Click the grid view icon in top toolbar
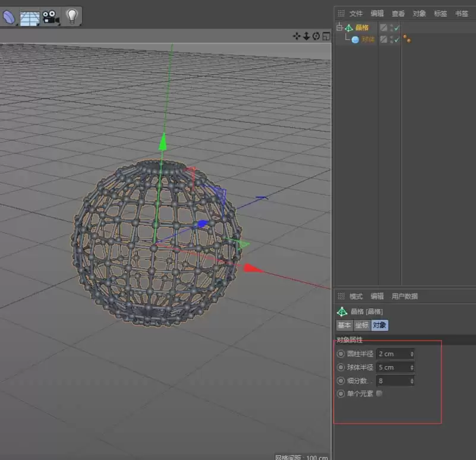The width and height of the screenshot is (476, 460). coord(29,16)
